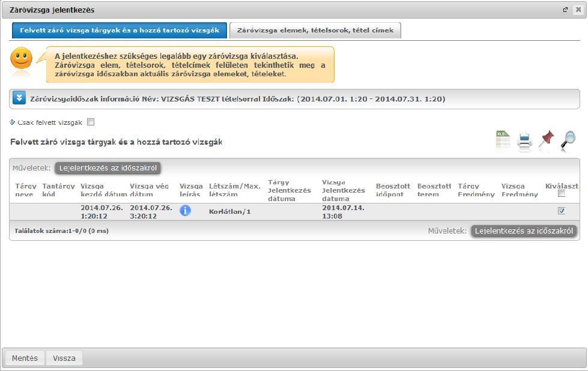Close the Záróvizsga jelentkezés dialog

(x=578, y=10)
